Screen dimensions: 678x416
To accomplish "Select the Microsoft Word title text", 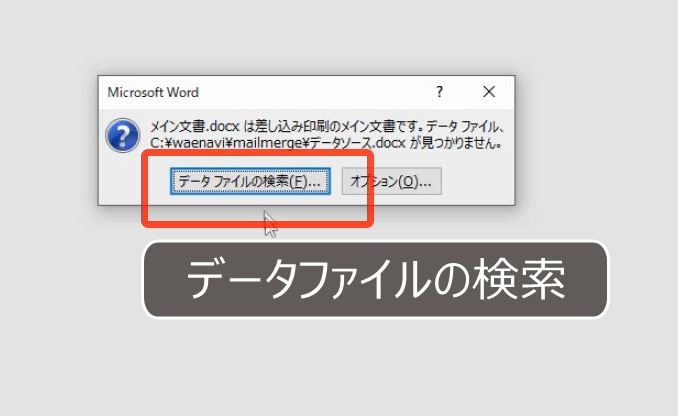I will (x=153, y=92).
